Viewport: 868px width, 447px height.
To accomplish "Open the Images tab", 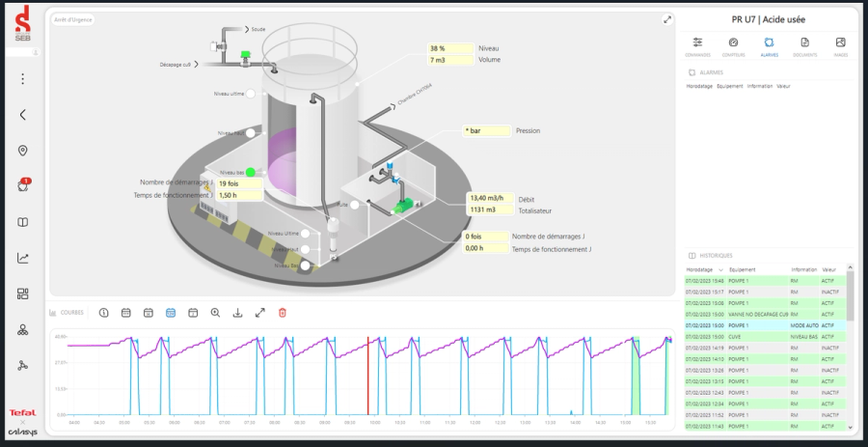I will 840,46.
